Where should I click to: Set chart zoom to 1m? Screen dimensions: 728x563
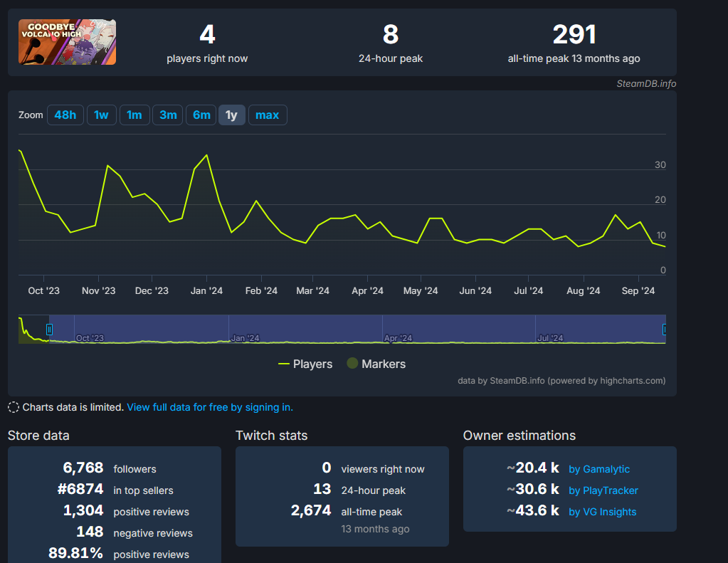134,115
